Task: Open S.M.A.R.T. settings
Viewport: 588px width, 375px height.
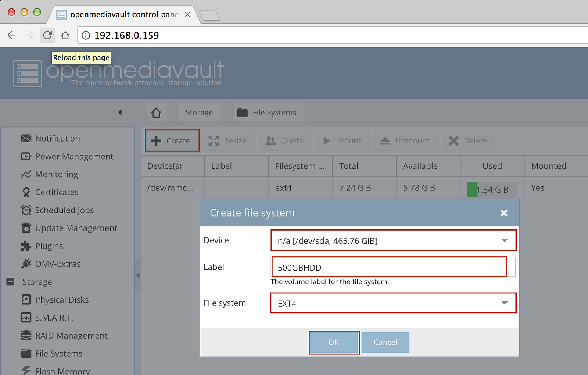Action: tap(54, 318)
